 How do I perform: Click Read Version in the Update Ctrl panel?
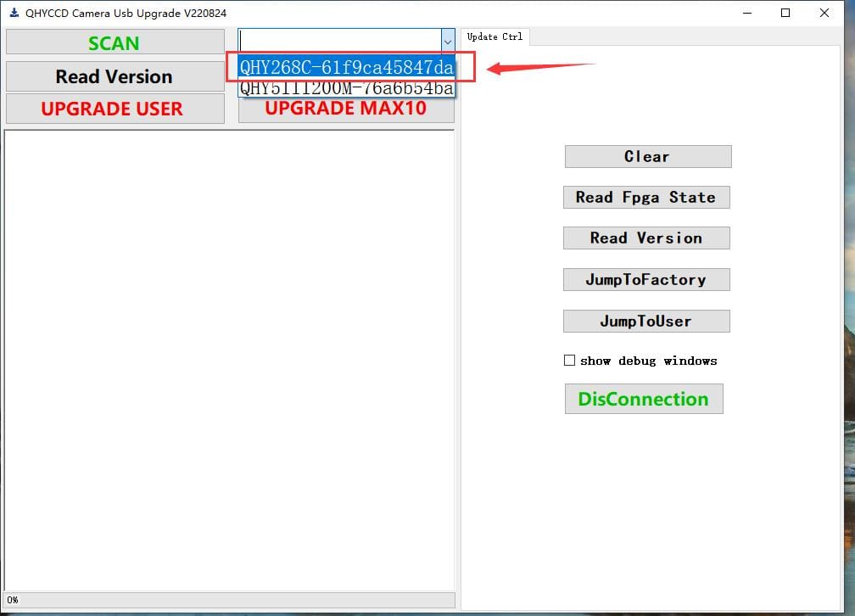coord(646,238)
